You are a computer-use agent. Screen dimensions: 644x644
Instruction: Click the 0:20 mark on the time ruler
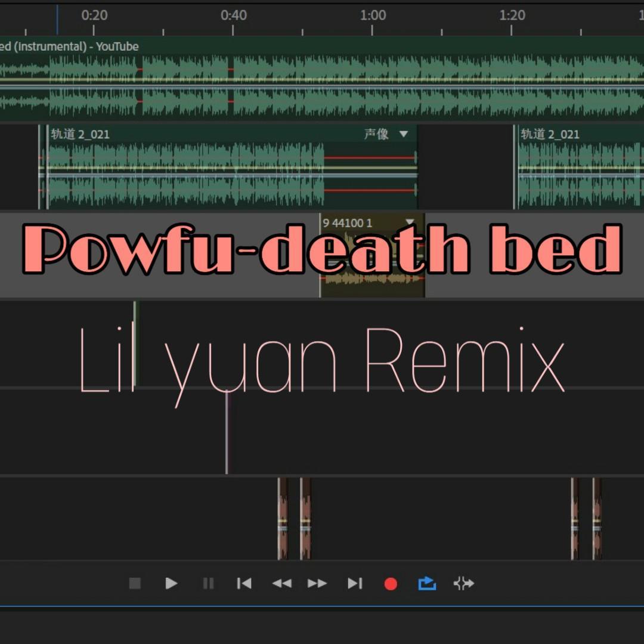(94, 15)
